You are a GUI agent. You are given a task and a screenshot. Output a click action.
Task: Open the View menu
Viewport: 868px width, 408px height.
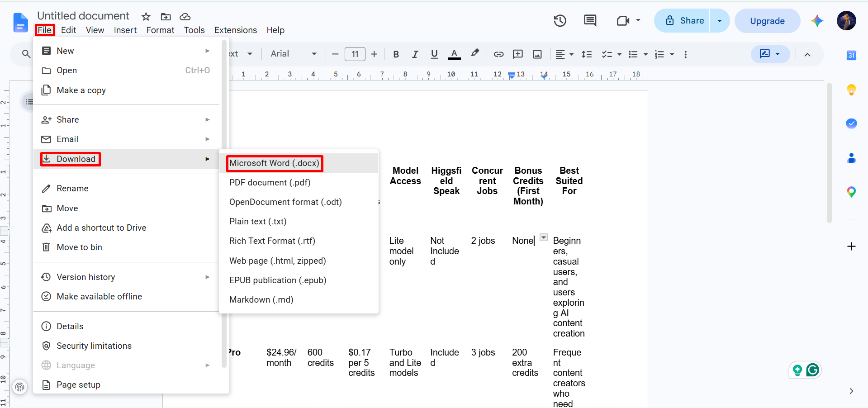(95, 30)
